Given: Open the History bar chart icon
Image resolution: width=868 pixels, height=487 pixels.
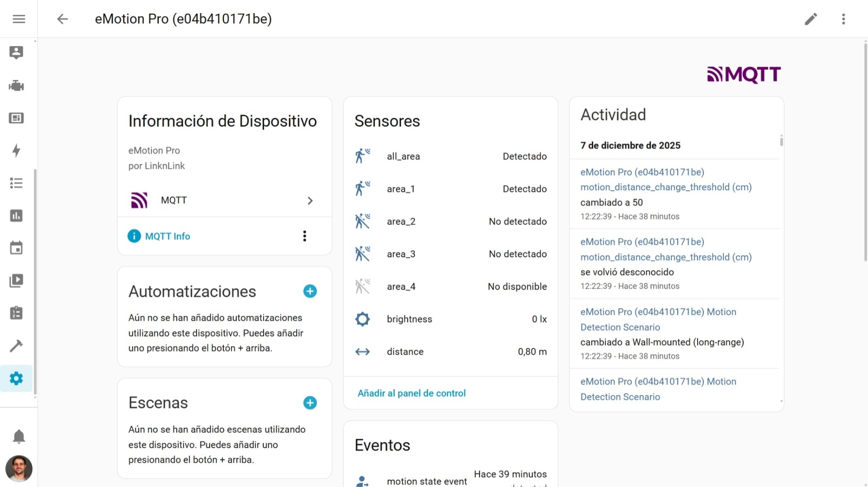Looking at the screenshot, I should click(x=16, y=215).
